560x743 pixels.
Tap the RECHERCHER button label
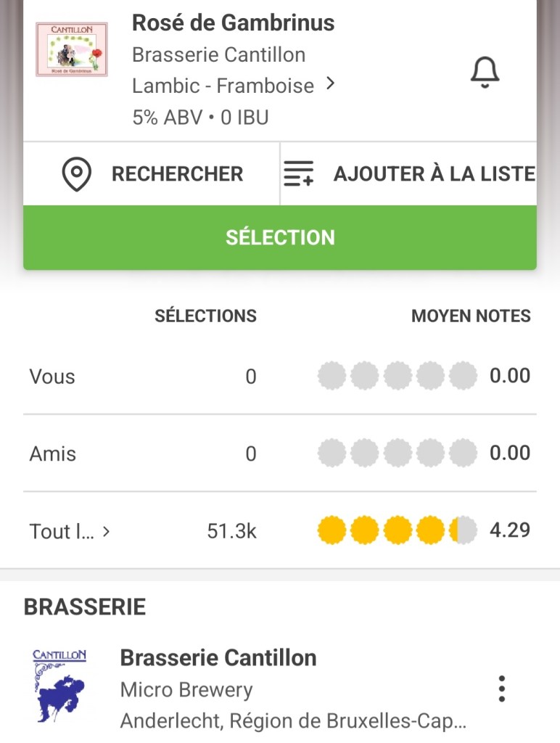coord(177,174)
